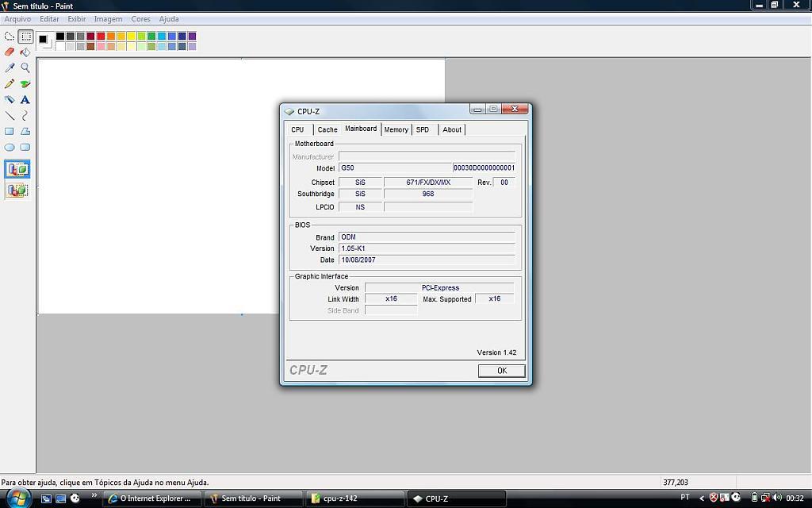The image size is (812, 508).
Task: Pick the Fill With Color bucket tool
Action: [x=25, y=52]
